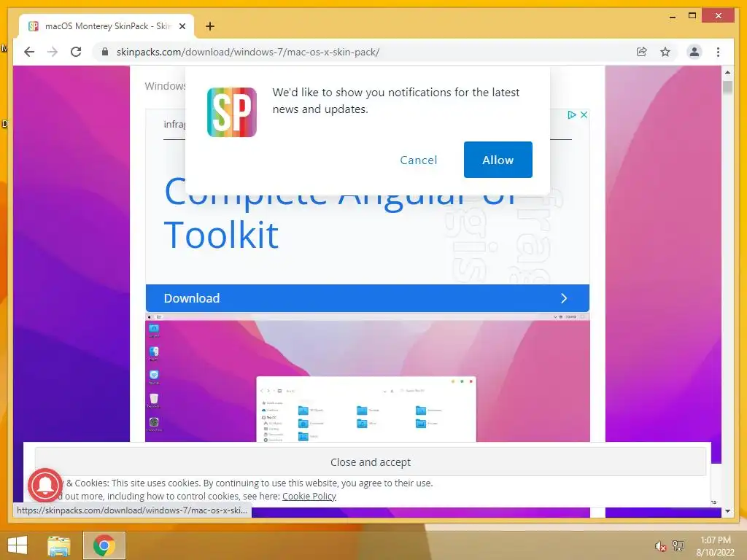
Task: Open the Windows Start button
Action: pyautogui.click(x=18, y=545)
